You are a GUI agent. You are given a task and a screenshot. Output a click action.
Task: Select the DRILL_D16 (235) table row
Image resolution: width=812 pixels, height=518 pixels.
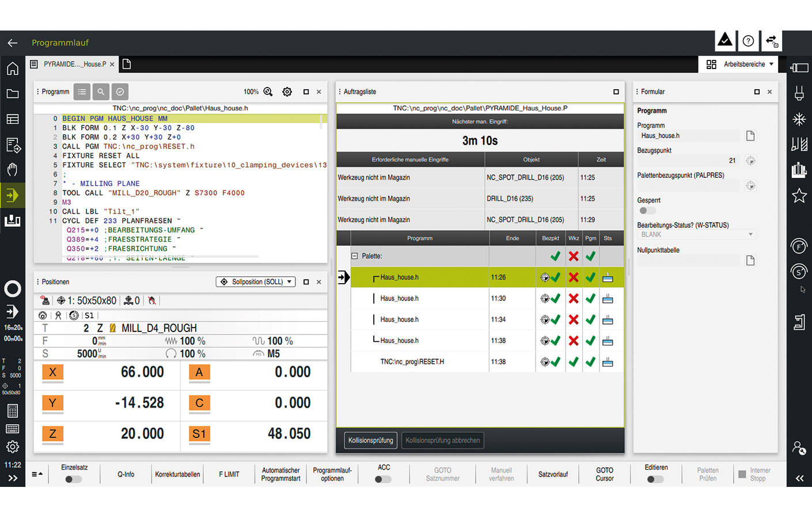[480, 199]
